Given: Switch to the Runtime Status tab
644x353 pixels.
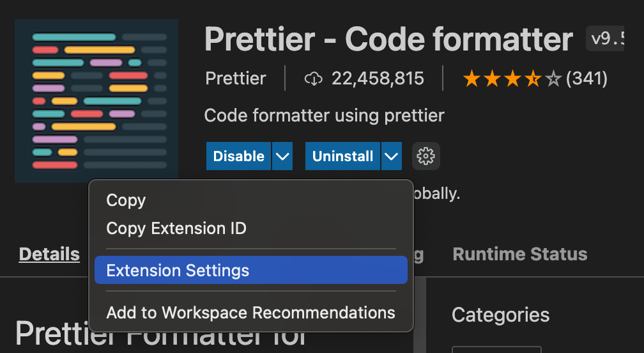Looking at the screenshot, I should coord(520,254).
